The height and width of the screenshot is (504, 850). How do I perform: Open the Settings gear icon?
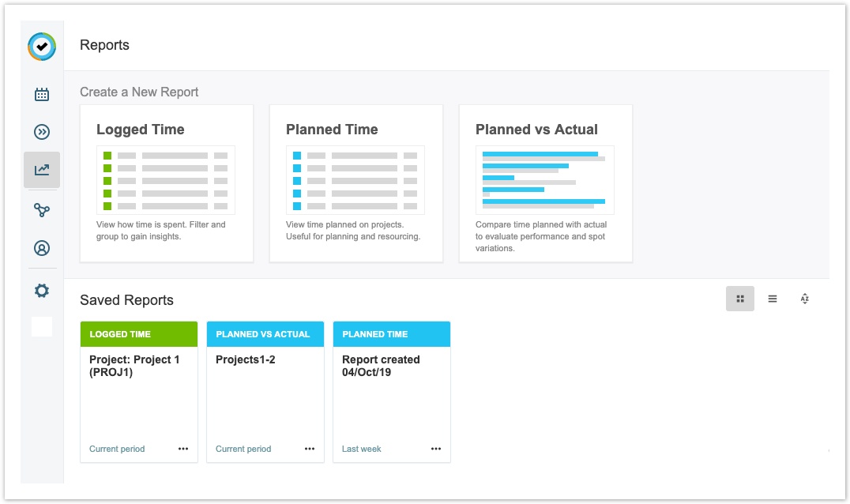42,291
